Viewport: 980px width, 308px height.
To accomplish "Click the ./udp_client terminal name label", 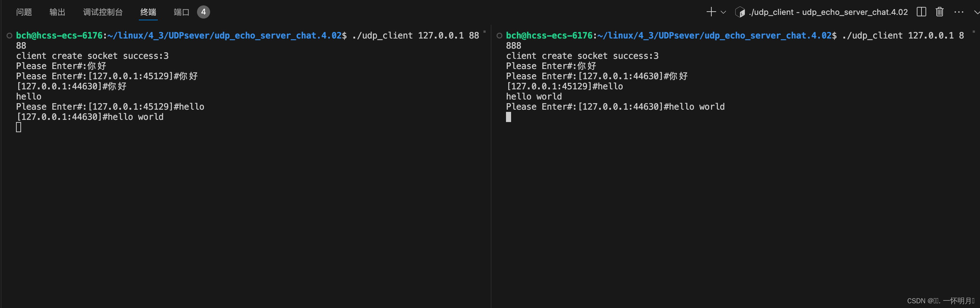I will [828, 12].
